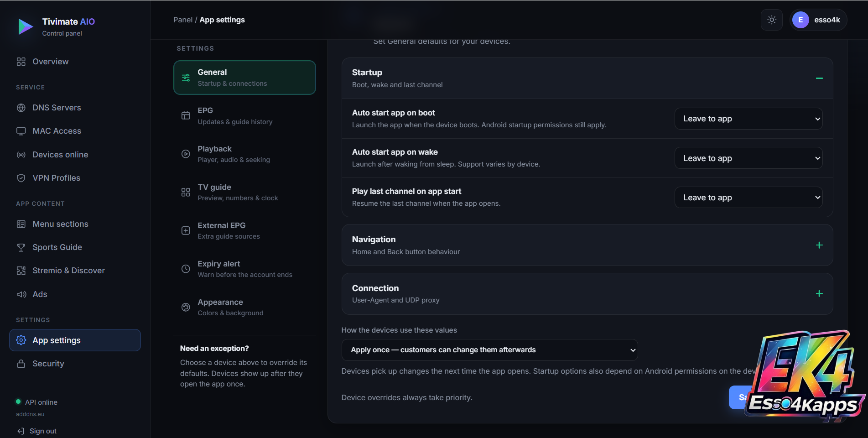Click the MAC Access monitor icon
868x438 pixels.
click(x=21, y=131)
